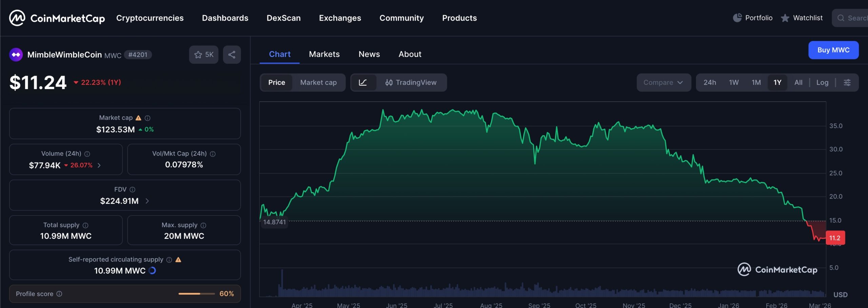Click the Market cap info icon
The height and width of the screenshot is (308, 868).
tap(147, 118)
